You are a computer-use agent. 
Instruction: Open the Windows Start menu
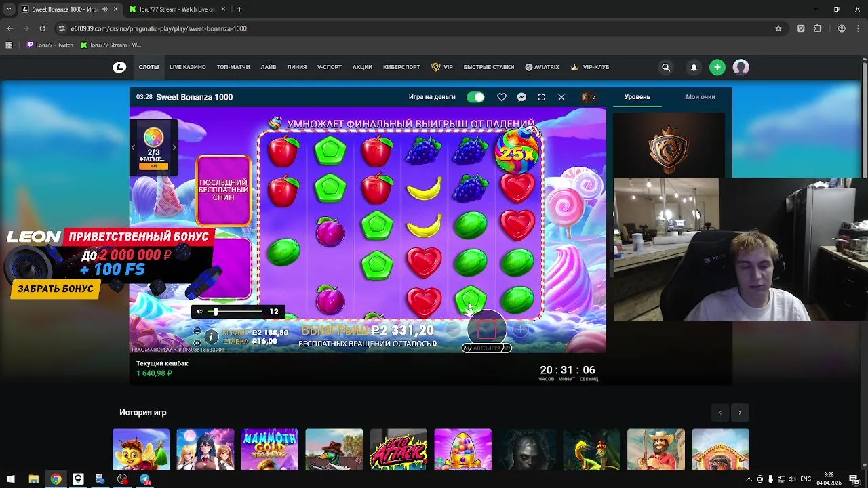coord(10,479)
